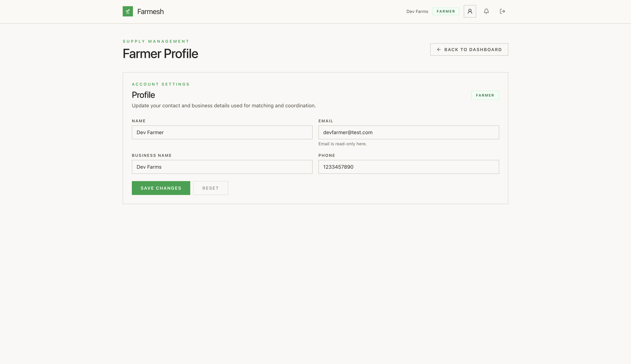Focus the Name field with Dev Farmer
The width and height of the screenshot is (631, 364).
(222, 132)
